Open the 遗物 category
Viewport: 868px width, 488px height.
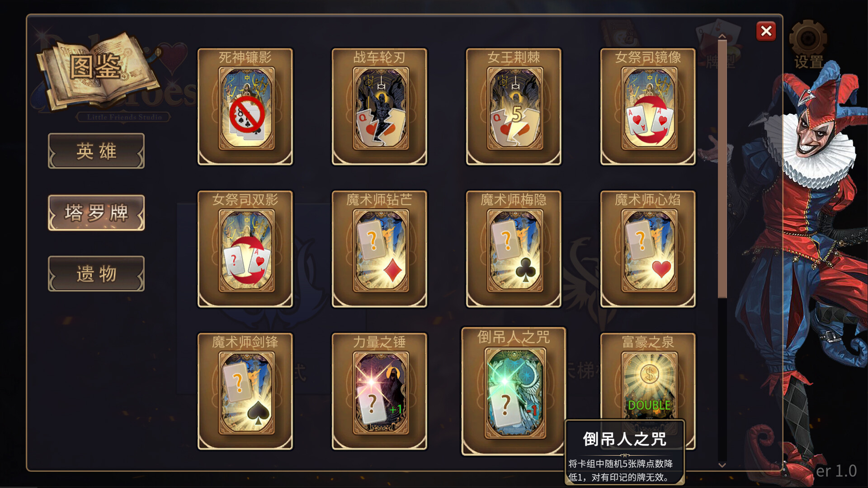pos(96,274)
